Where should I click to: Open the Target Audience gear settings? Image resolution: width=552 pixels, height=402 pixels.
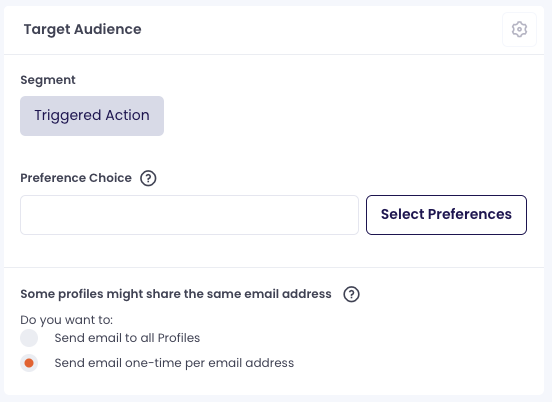[519, 30]
